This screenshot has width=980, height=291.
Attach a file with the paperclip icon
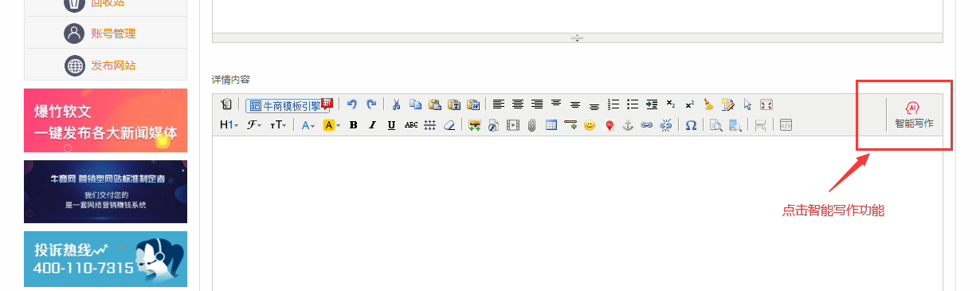tap(531, 125)
